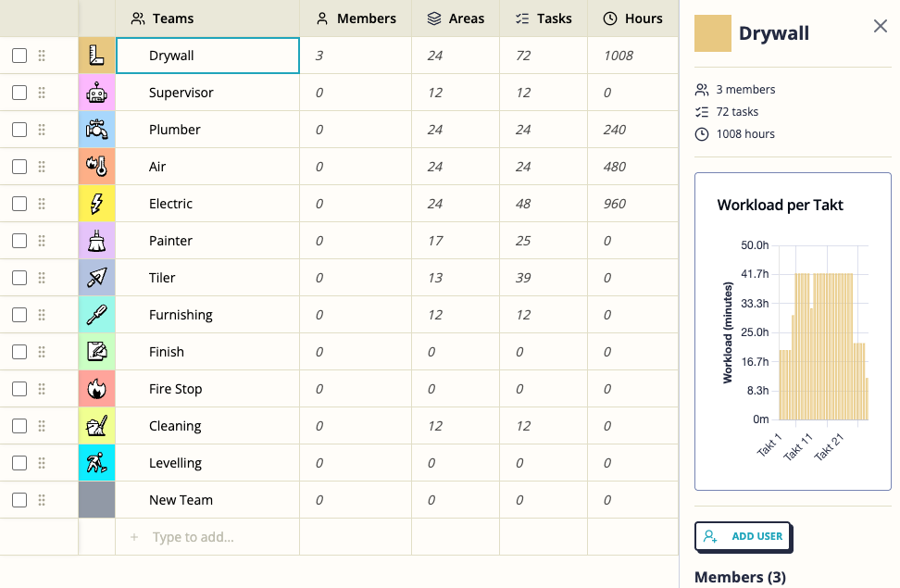Click the Type to add team field

207,537
